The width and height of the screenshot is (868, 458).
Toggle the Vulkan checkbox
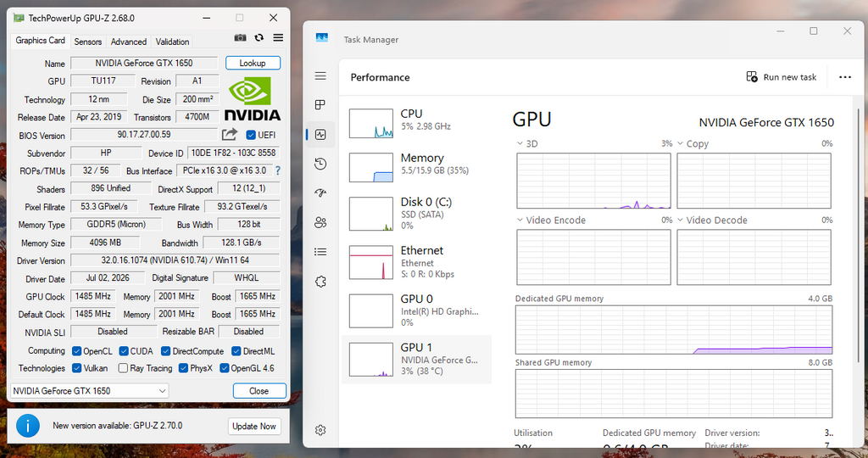(77, 368)
